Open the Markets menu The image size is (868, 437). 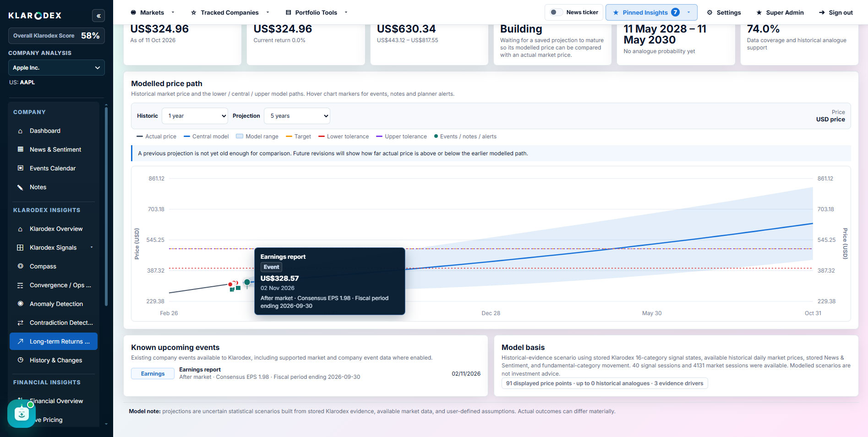pyautogui.click(x=152, y=12)
